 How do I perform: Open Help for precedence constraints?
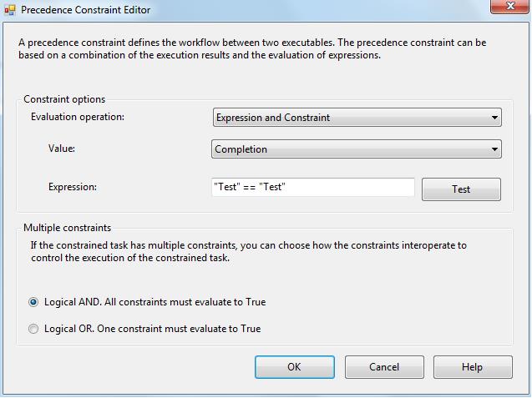click(473, 367)
